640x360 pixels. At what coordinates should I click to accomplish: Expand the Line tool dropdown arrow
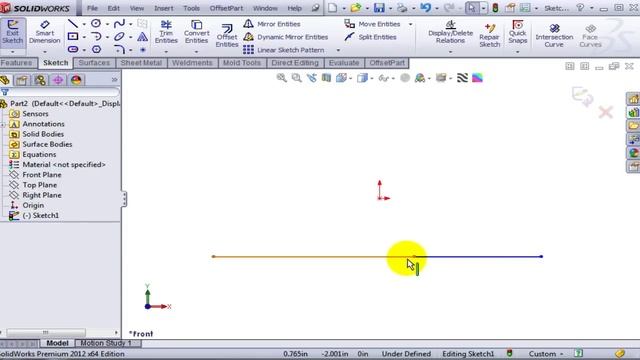tap(84, 24)
